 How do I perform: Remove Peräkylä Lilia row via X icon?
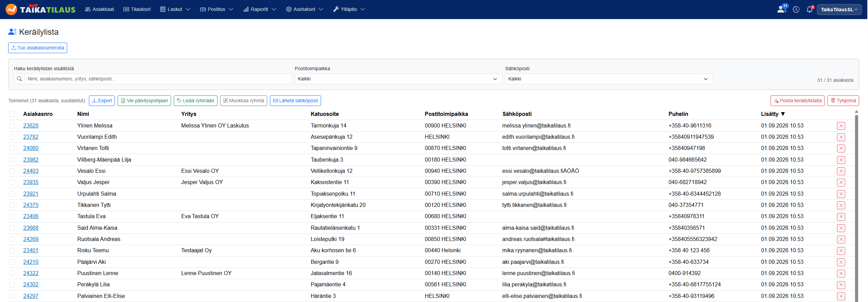pyautogui.click(x=841, y=285)
